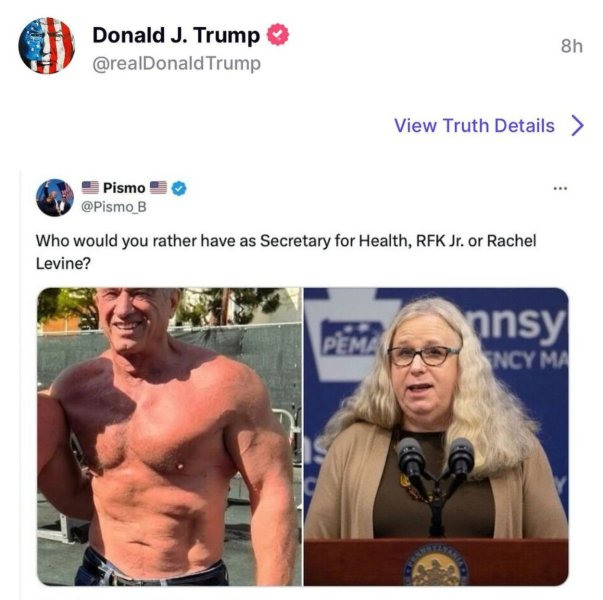Image resolution: width=603 pixels, height=600 pixels.
Task: Open the podium speaker photo on the right
Action: pyautogui.click(x=436, y=437)
